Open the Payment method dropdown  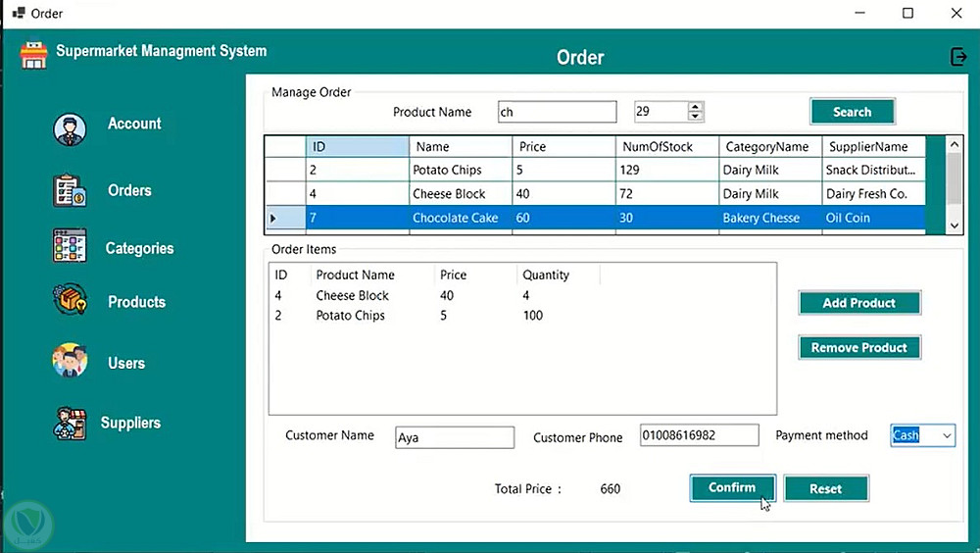946,435
